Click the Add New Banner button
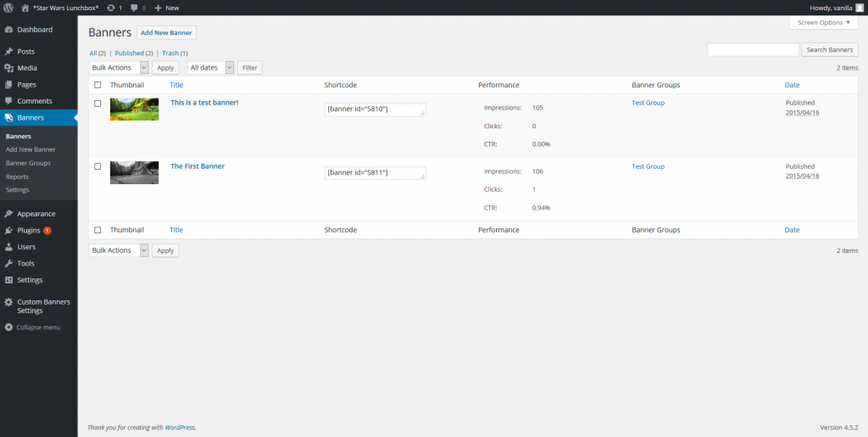The height and width of the screenshot is (437, 868). point(167,32)
